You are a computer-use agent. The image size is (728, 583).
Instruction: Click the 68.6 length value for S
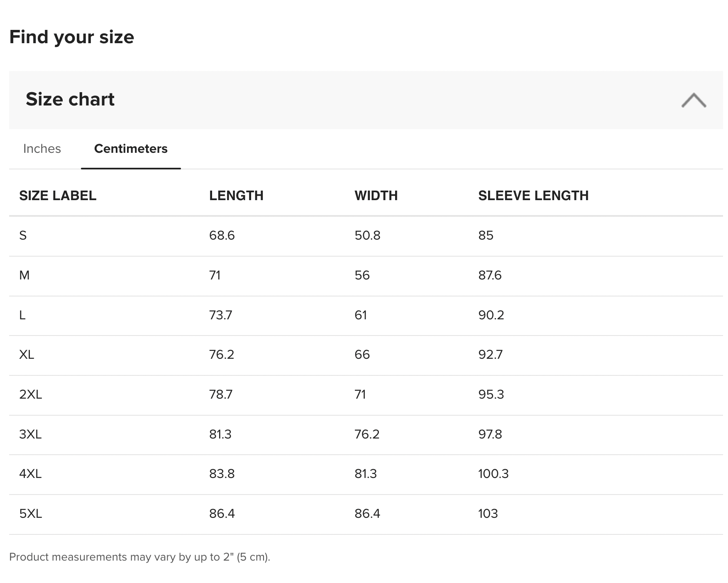(222, 235)
